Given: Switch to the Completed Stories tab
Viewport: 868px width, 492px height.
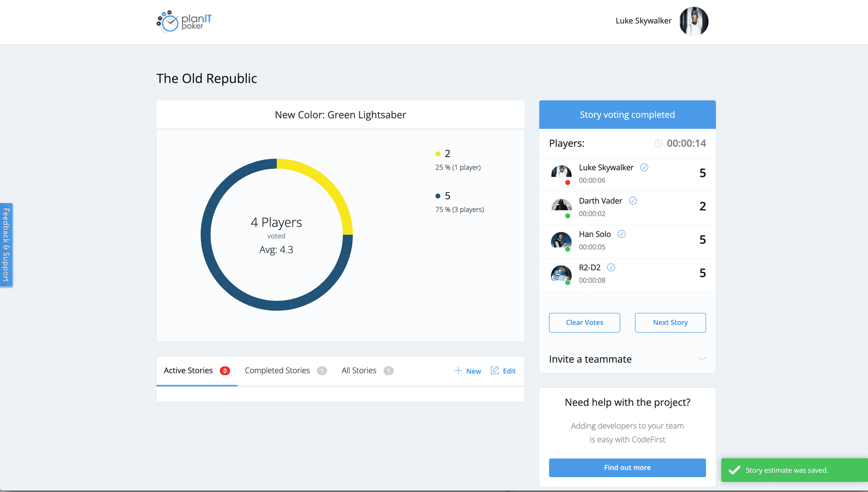Looking at the screenshot, I should [277, 370].
